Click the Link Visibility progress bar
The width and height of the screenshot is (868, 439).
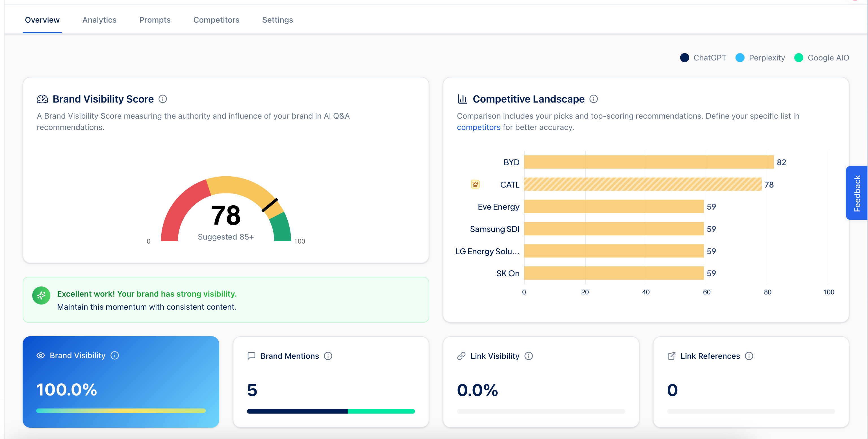click(541, 411)
